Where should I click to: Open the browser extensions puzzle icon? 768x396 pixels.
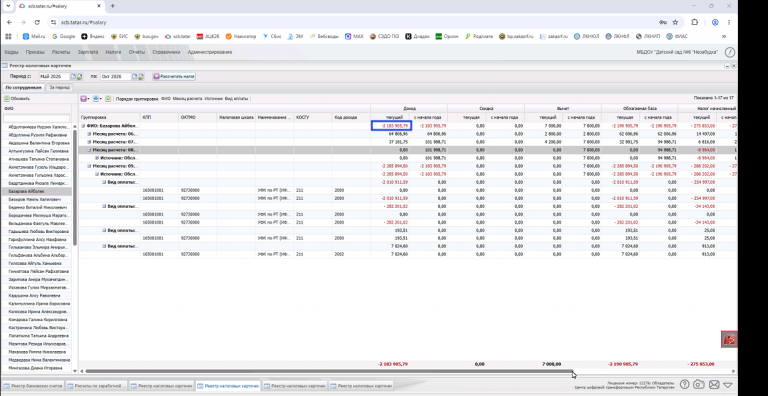[x=695, y=22]
